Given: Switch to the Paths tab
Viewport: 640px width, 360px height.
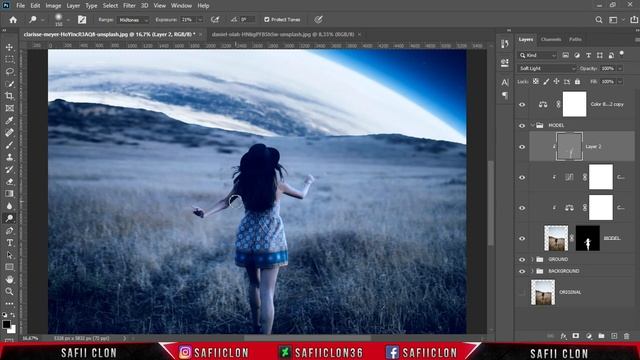Looking at the screenshot, I should click(x=575, y=40).
